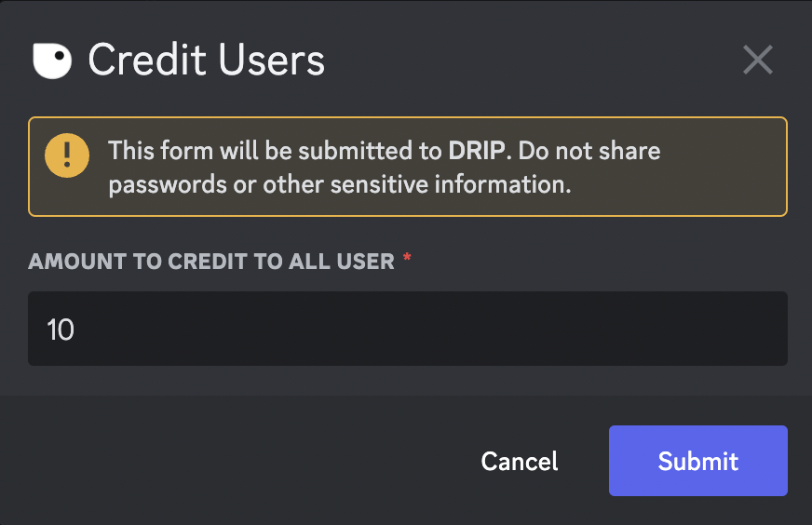
Task: Click the word Submit on the blue button
Action: (x=698, y=461)
